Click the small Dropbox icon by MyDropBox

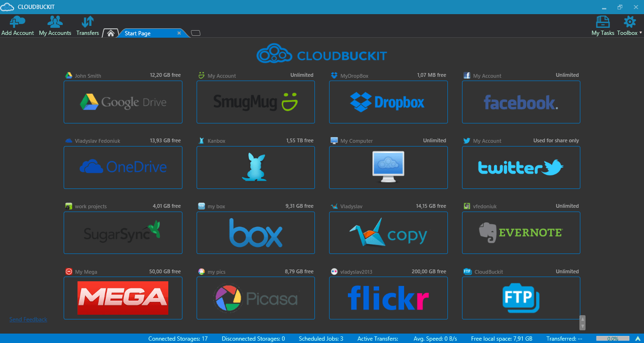334,75
